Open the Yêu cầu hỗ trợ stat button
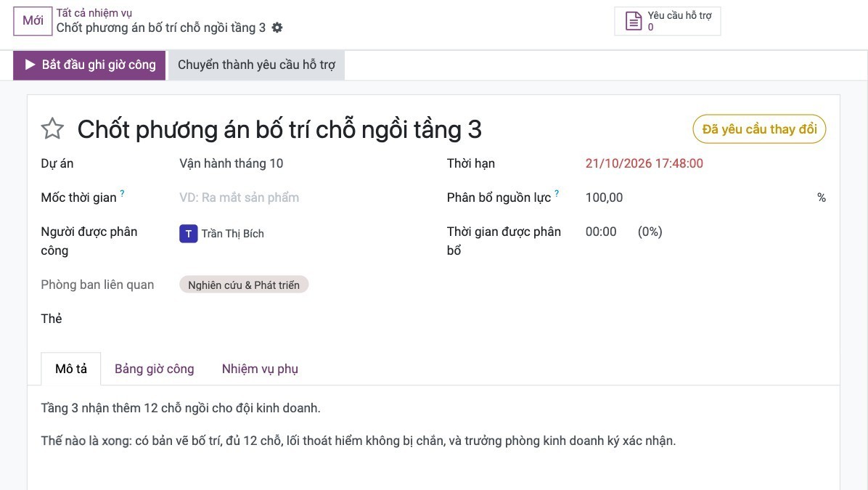The width and height of the screenshot is (868, 490). 668,21
